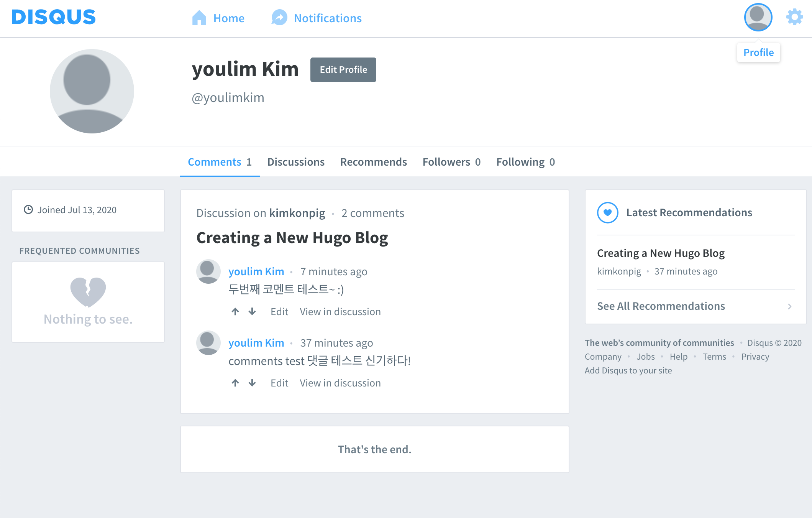This screenshot has height=518, width=812.
Task: Click youlim Kim name on 37 minutes comment
Action: pos(256,343)
